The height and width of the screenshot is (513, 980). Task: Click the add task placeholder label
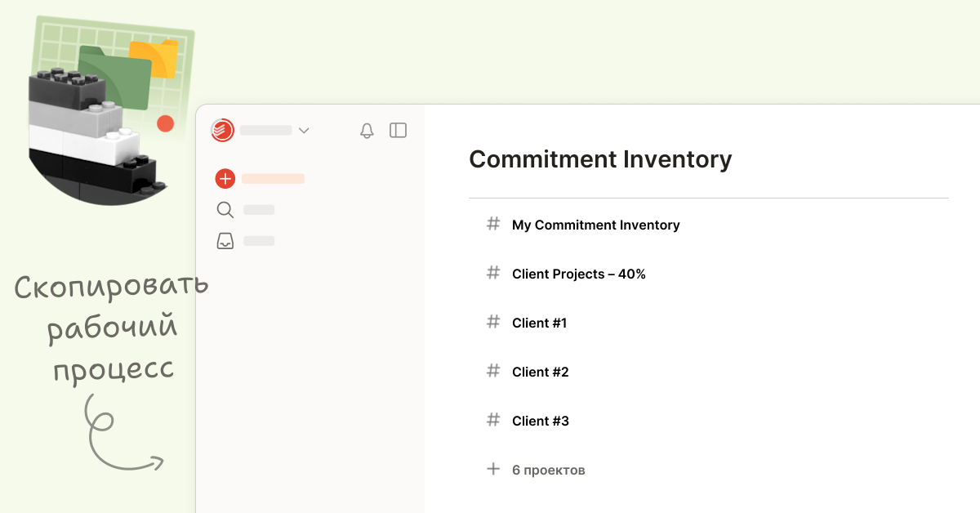click(x=273, y=179)
